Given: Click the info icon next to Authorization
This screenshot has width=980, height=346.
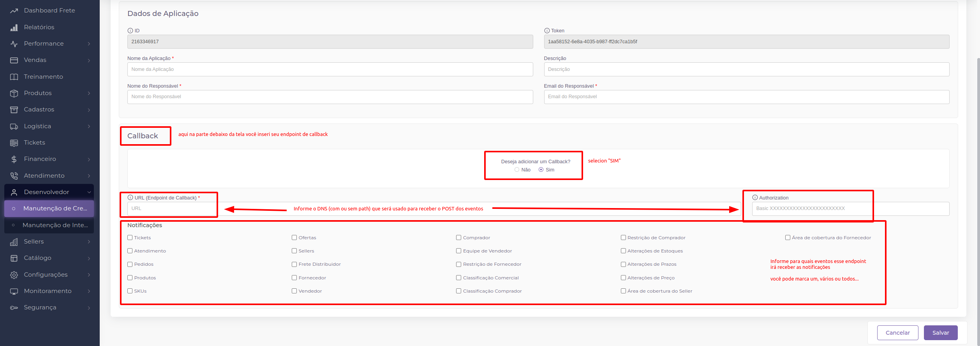Looking at the screenshot, I should tap(755, 198).
